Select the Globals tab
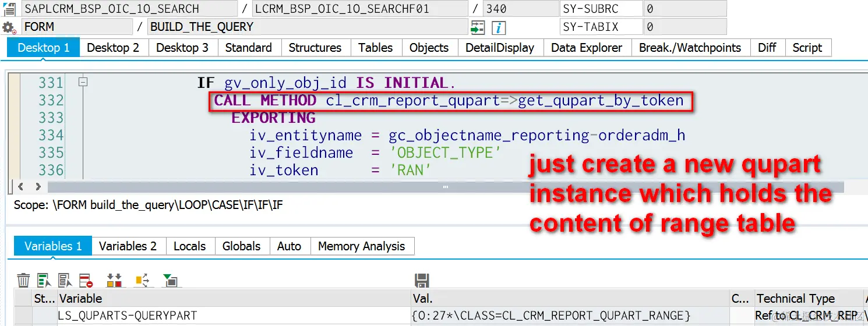 coord(242,246)
